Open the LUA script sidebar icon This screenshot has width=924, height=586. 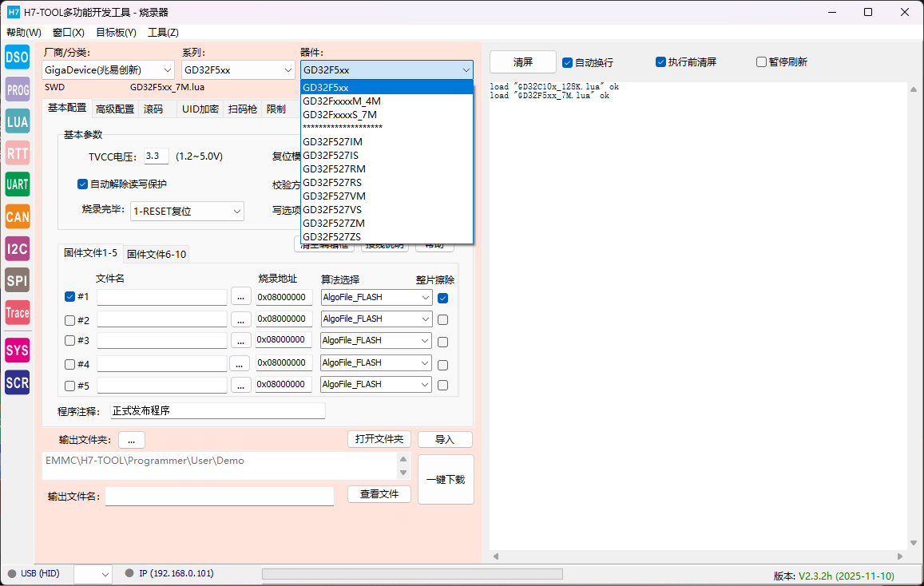click(x=18, y=121)
